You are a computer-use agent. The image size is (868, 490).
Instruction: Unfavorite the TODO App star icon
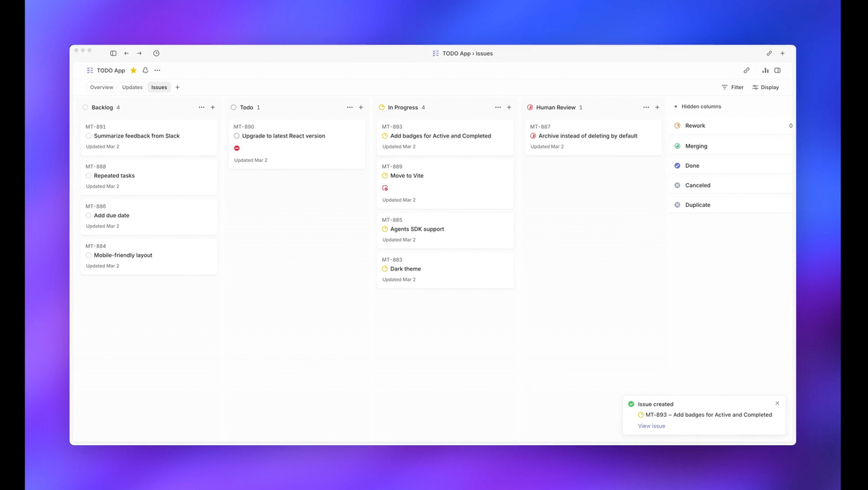(133, 70)
